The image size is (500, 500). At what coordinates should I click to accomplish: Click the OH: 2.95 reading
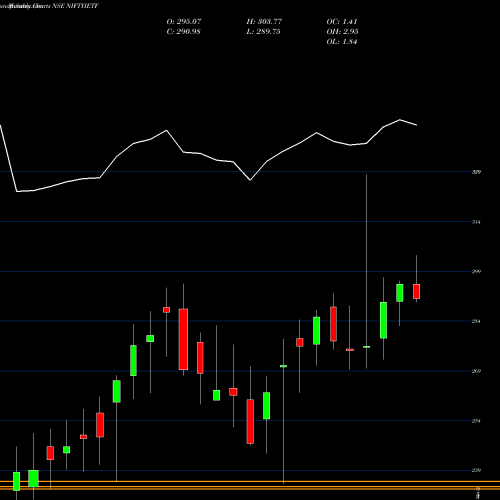click(x=342, y=32)
